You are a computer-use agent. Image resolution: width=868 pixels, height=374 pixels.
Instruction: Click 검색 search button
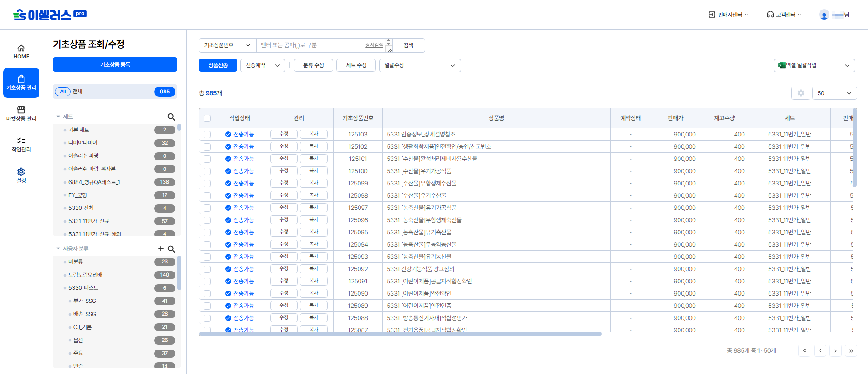pyautogui.click(x=408, y=45)
